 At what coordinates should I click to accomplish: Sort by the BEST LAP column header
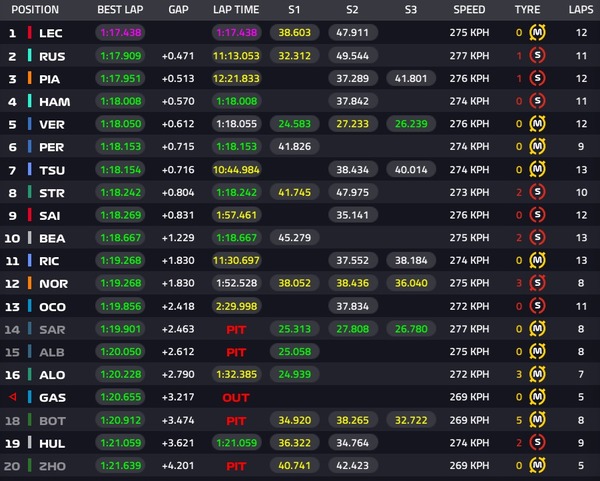click(x=120, y=10)
